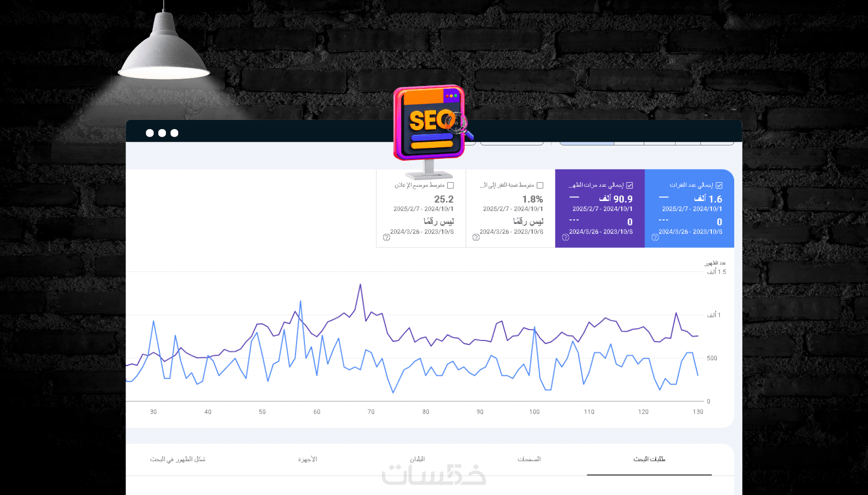Click "2025/2/7 - 2024/10/1" on the impressions card

(x=602, y=209)
